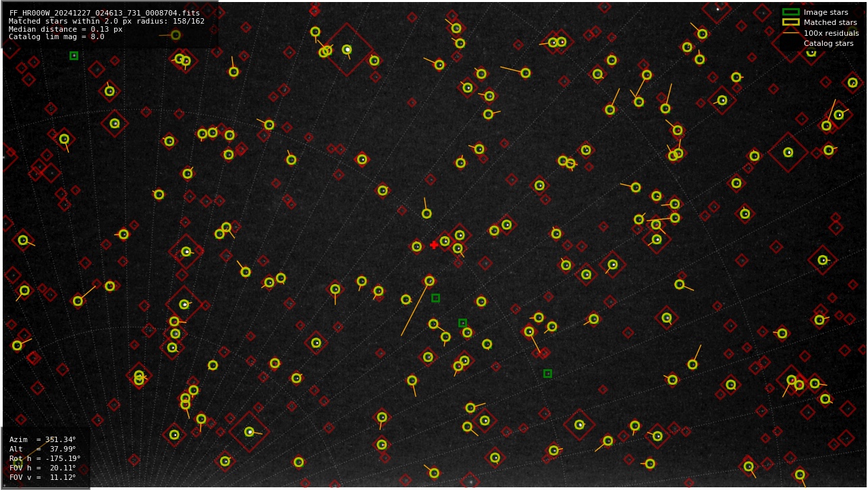Click the orange 100x residuals legend line
868x490 pixels.
point(790,33)
